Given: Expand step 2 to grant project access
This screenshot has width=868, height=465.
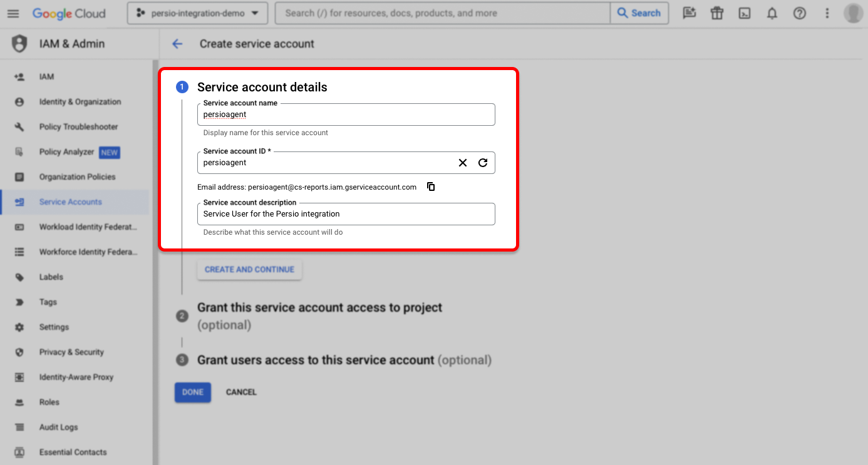Looking at the screenshot, I should coord(320,307).
